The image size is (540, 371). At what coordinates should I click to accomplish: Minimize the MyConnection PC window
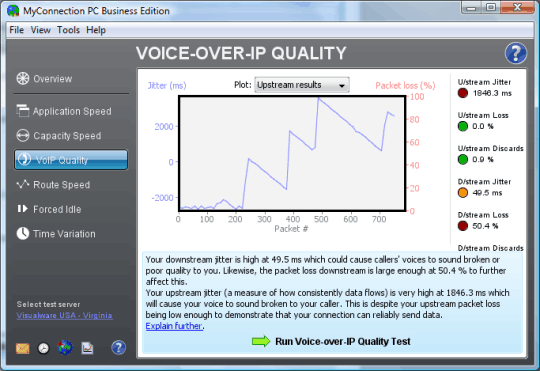(472, 7)
